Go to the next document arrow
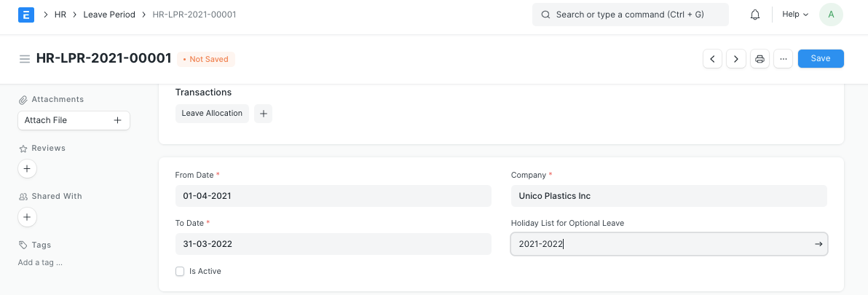Viewport: 868px width, 295px height. [736, 59]
